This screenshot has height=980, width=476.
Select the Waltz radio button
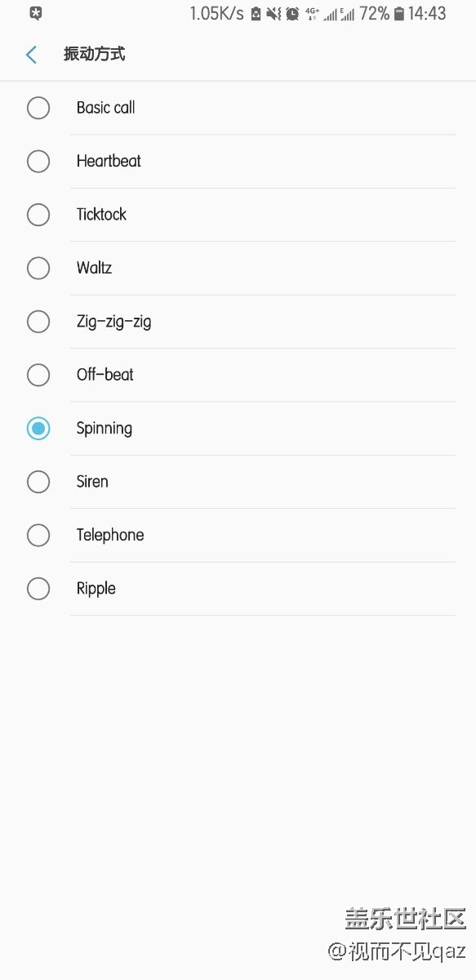point(38,268)
